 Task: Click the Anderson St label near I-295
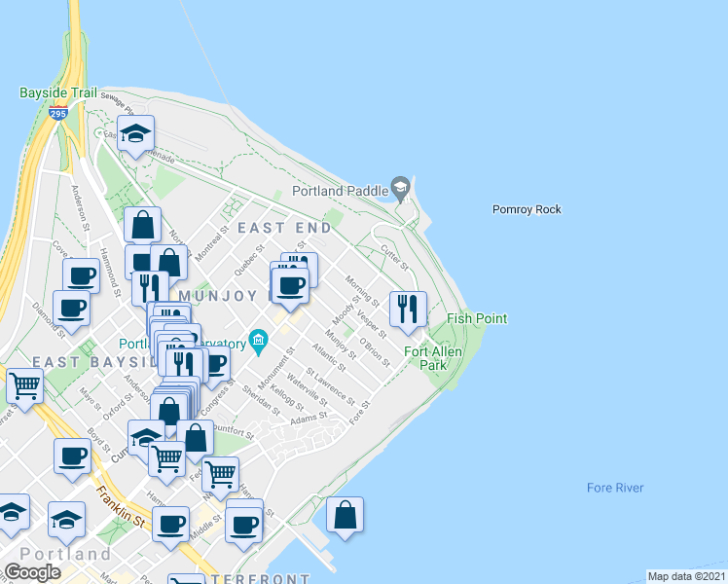[80, 208]
